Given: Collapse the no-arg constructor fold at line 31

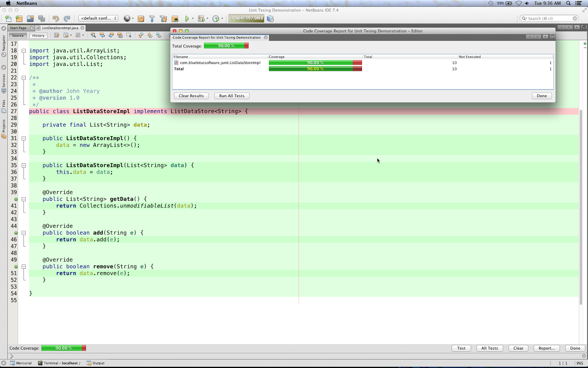Looking at the screenshot, I should tap(24, 138).
